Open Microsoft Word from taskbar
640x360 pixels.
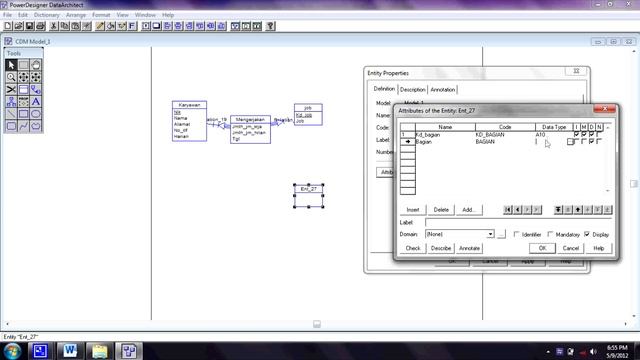(70, 351)
